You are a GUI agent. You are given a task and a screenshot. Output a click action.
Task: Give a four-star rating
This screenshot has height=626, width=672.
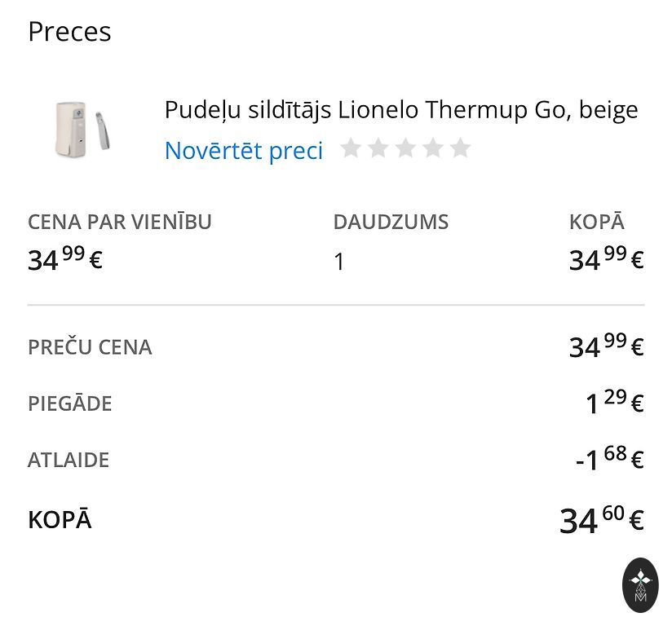click(x=433, y=148)
